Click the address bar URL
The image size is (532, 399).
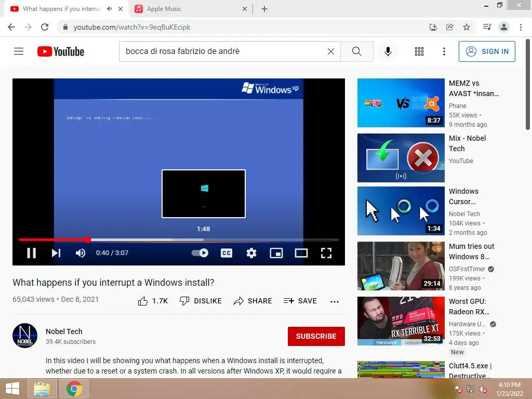[132, 27]
